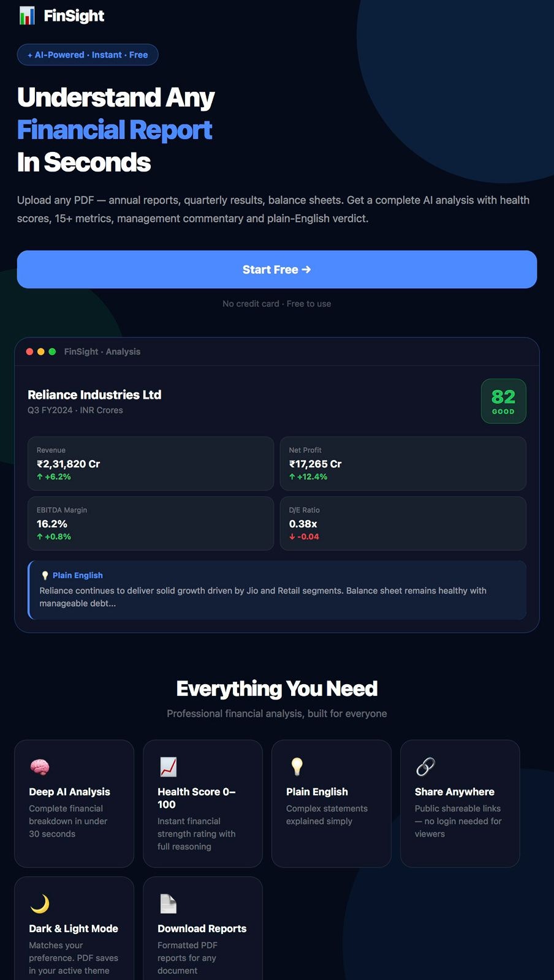Click the brain icon for Deep AI Analysis

tap(39, 767)
